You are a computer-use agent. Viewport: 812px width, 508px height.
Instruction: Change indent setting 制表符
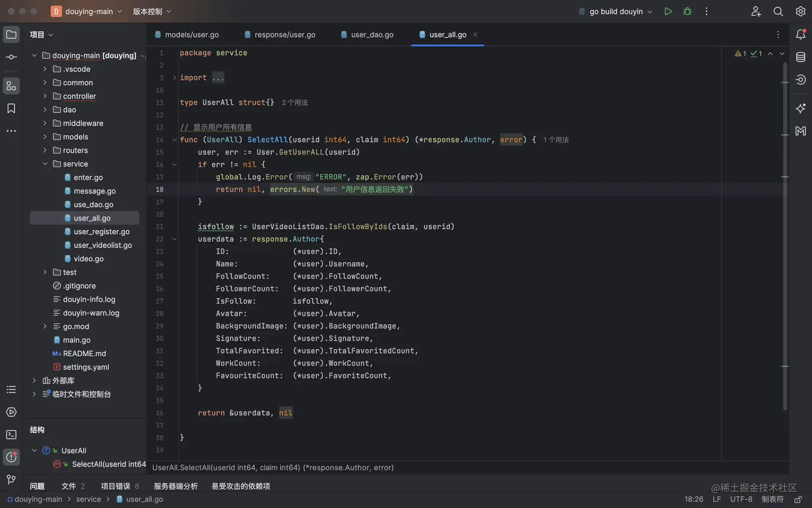pyautogui.click(x=772, y=499)
